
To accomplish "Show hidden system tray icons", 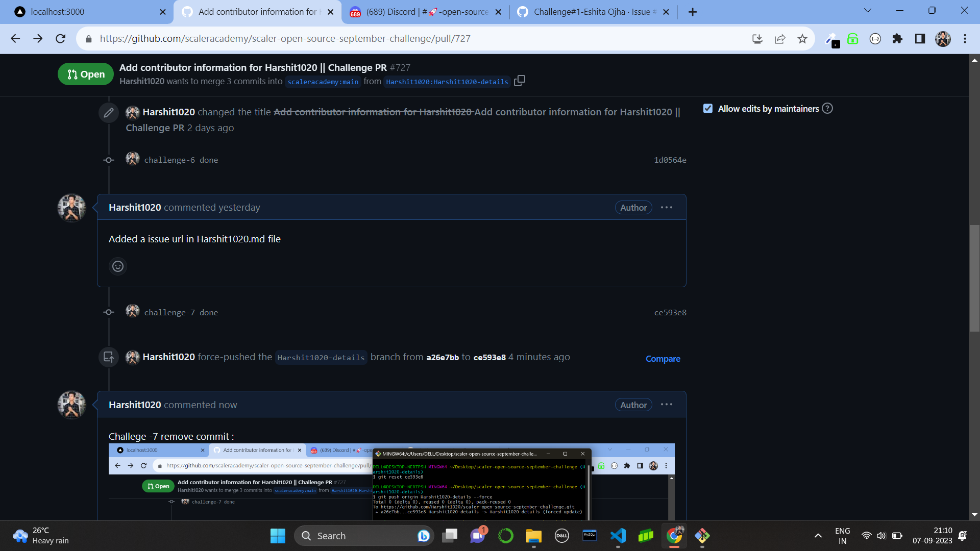I will point(818,536).
